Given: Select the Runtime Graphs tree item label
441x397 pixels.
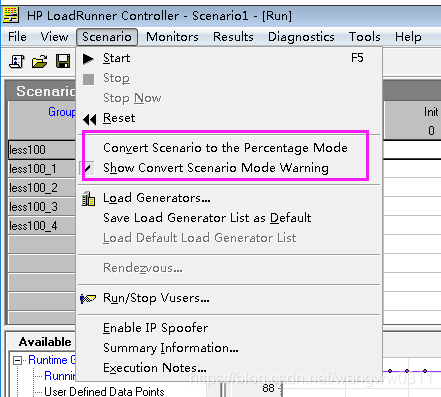Looking at the screenshot, I should tap(52, 360).
